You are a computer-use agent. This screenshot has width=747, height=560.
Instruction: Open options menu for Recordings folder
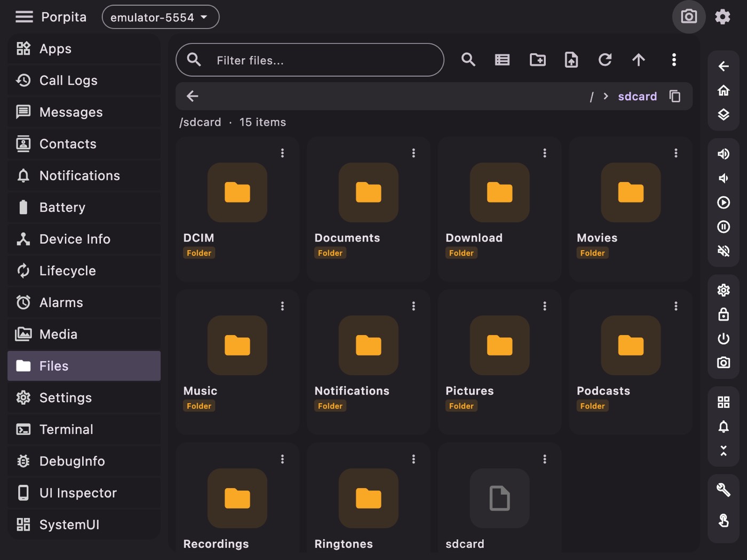(x=282, y=459)
